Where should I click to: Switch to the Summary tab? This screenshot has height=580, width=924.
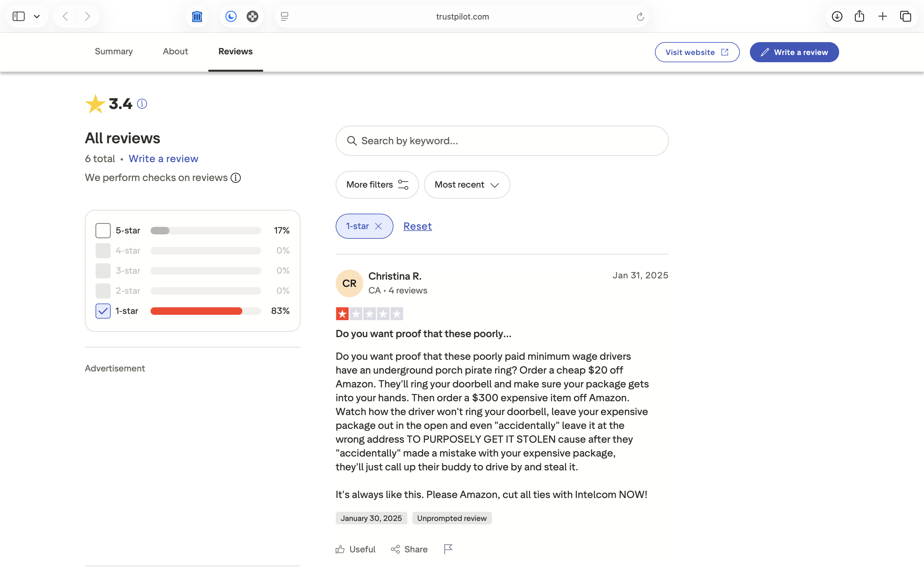tap(113, 52)
